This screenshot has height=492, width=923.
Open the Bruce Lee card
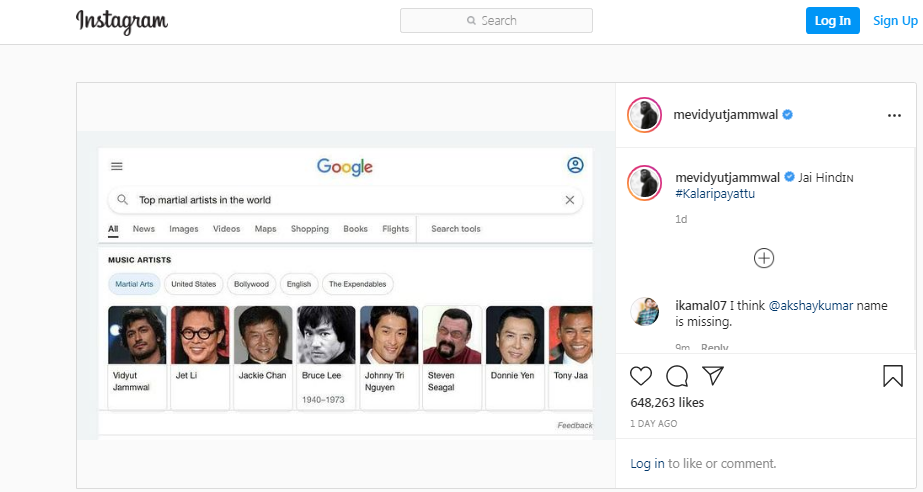[326, 357]
